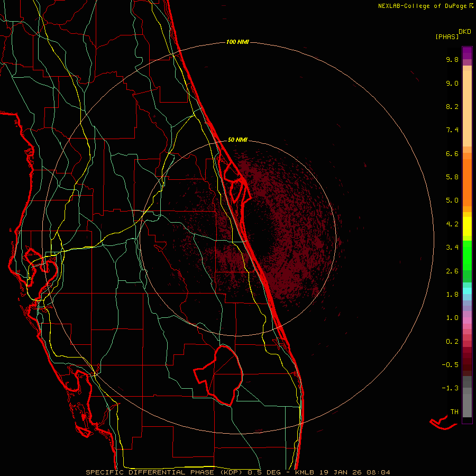Click the 4.2 value on color scale
The width and height of the screenshot is (476, 476).
452,224
